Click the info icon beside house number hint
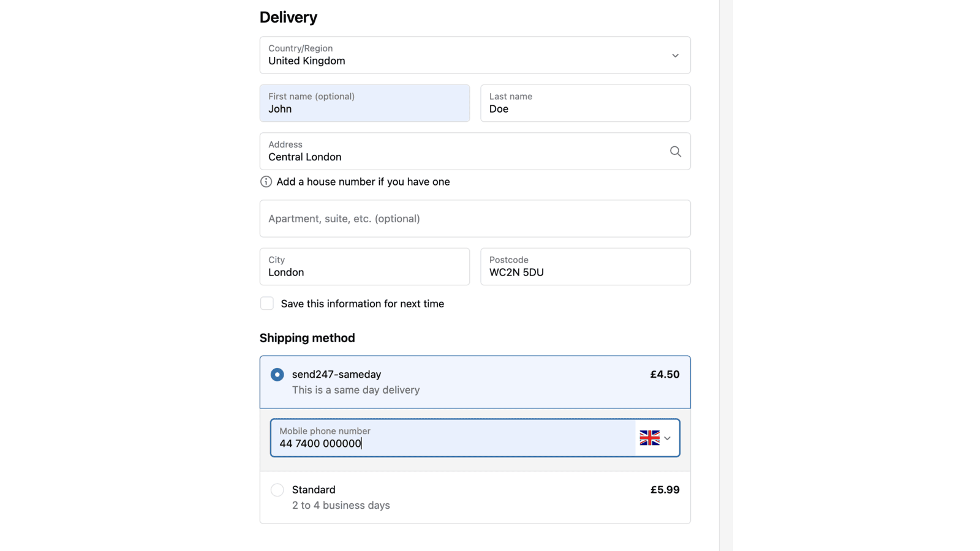The width and height of the screenshot is (980, 551). 266,182
